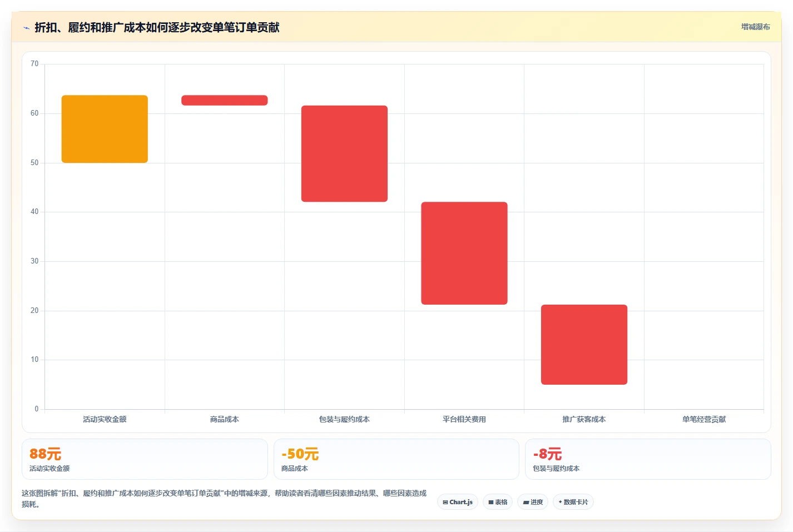The height and width of the screenshot is (532, 793).
Task: Click the 商品成本 axis label
Action: tap(225, 419)
